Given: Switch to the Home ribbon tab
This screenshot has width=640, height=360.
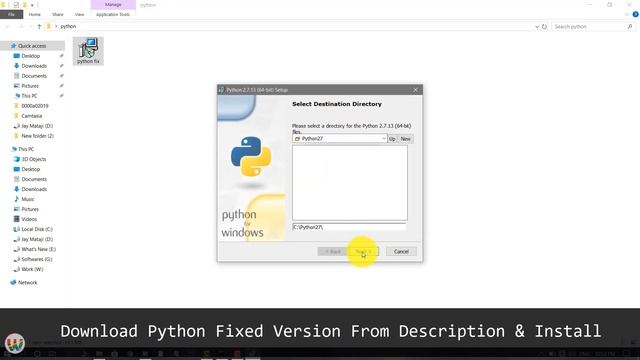Looking at the screenshot, I should tap(35, 14).
